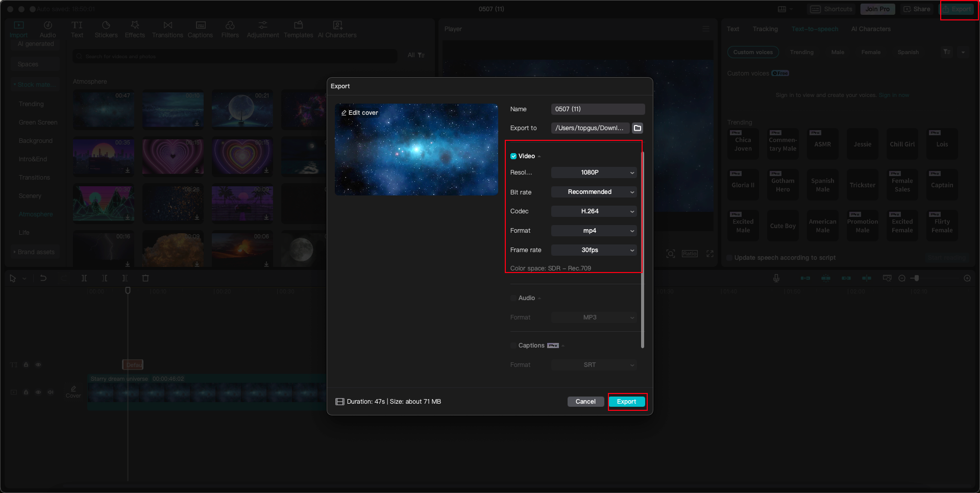Click the Name field containing 0507 (11)
The image size is (980, 493).
[598, 109]
